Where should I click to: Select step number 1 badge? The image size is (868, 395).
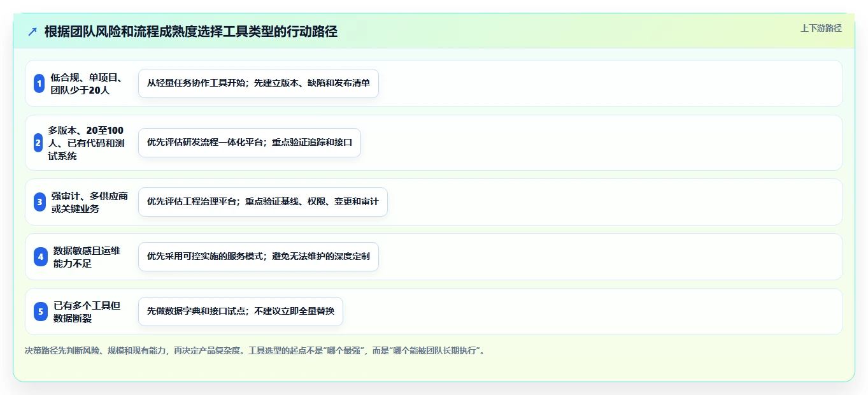click(39, 83)
